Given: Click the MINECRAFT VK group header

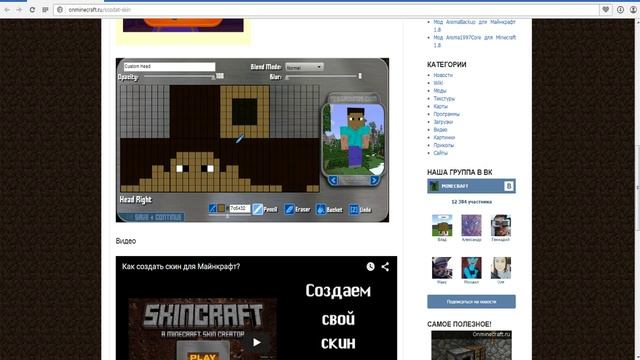Looking at the screenshot, I should click(x=471, y=186).
